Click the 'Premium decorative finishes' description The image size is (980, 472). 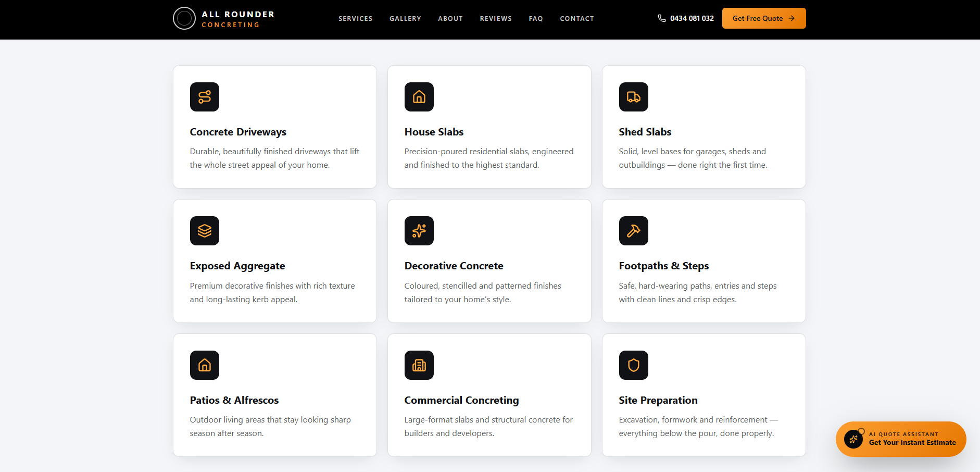(272, 292)
